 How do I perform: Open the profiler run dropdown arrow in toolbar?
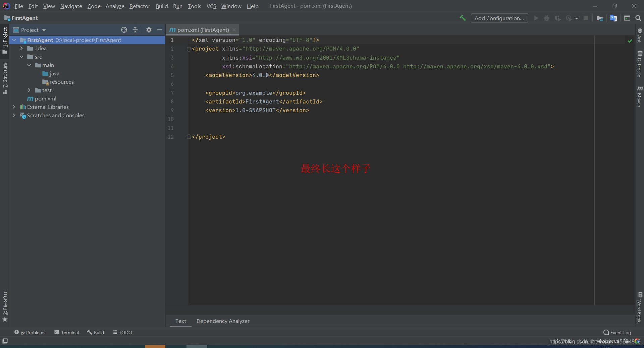[577, 18]
